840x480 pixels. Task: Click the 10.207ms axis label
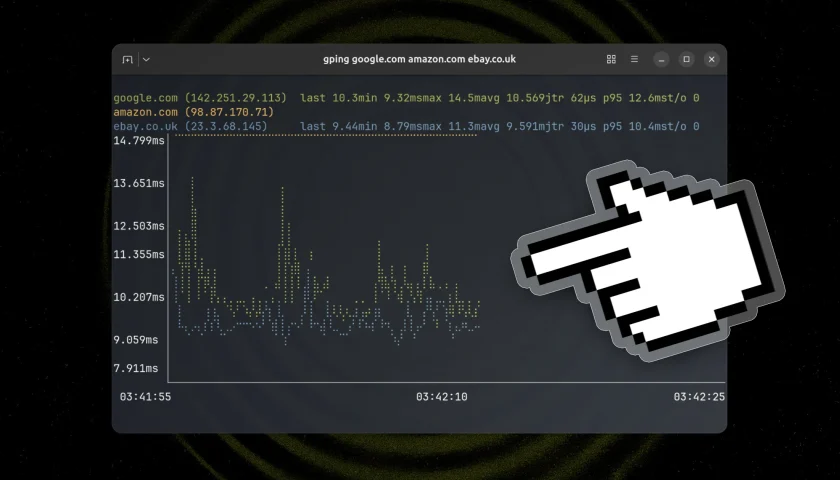tap(139, 297)
